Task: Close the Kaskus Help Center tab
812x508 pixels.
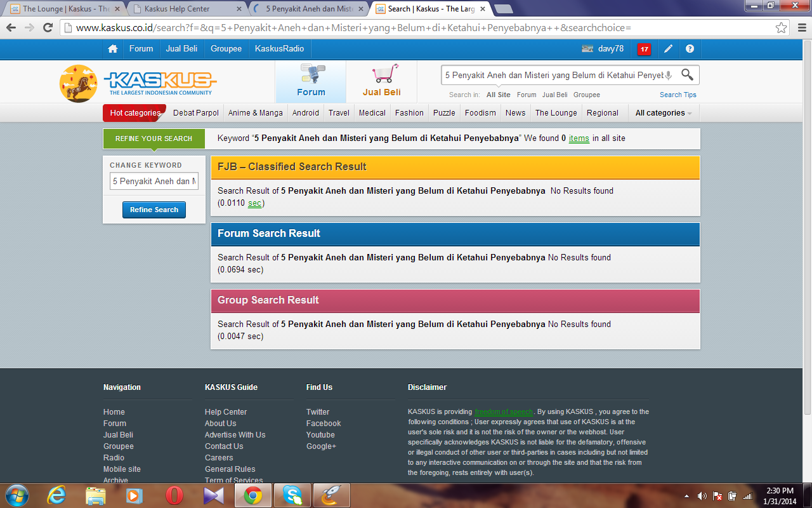Action: [x=239, y=9]
